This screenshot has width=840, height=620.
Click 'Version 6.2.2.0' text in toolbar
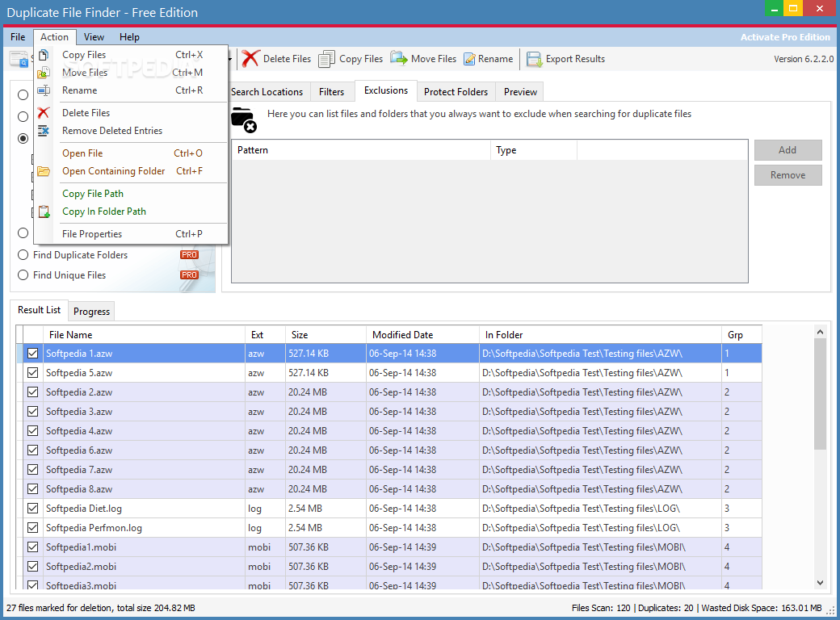tap(804, 59)
